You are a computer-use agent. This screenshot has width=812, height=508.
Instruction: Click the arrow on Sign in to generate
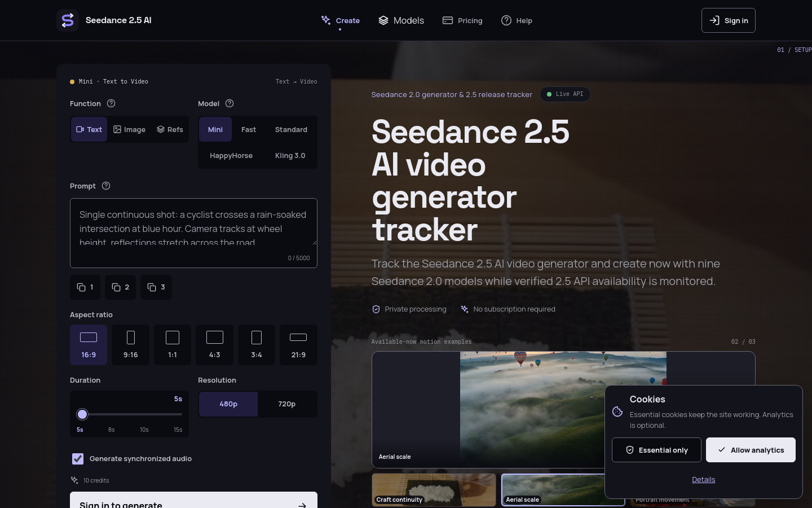click(x=302, y=505)
